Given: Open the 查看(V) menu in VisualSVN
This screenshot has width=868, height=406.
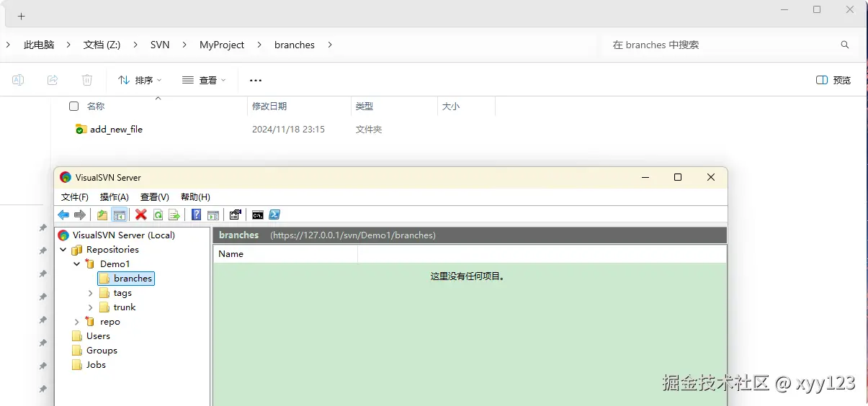Looking at the screenshot, I should 155,197.
